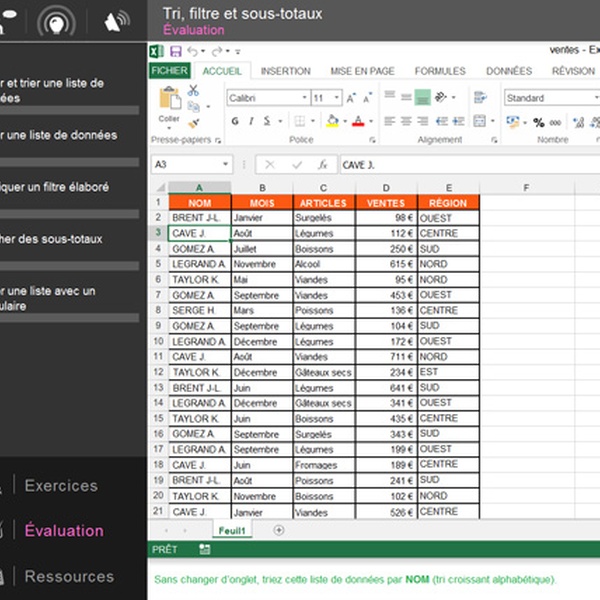Click the accounting currency format icon
600x600 pixels.
tap(513, 122)
